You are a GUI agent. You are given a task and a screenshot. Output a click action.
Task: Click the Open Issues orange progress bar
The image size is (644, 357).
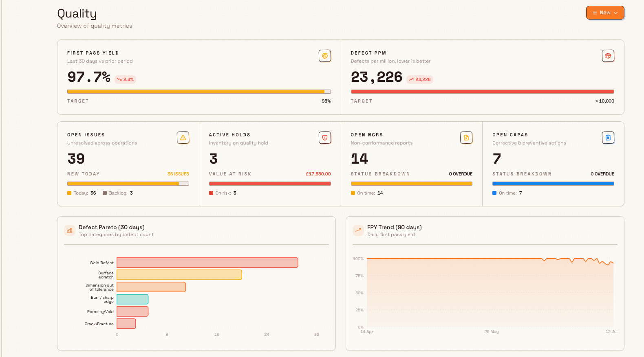tap(128, 184)
